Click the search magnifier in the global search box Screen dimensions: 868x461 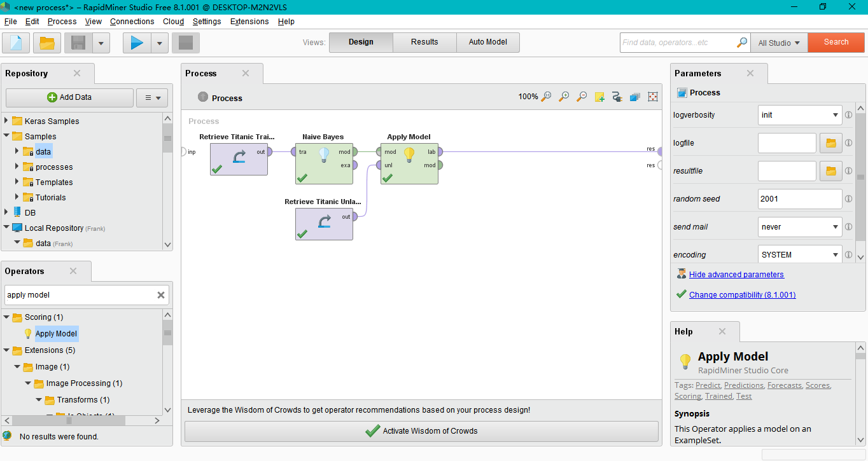pos(742,43)
